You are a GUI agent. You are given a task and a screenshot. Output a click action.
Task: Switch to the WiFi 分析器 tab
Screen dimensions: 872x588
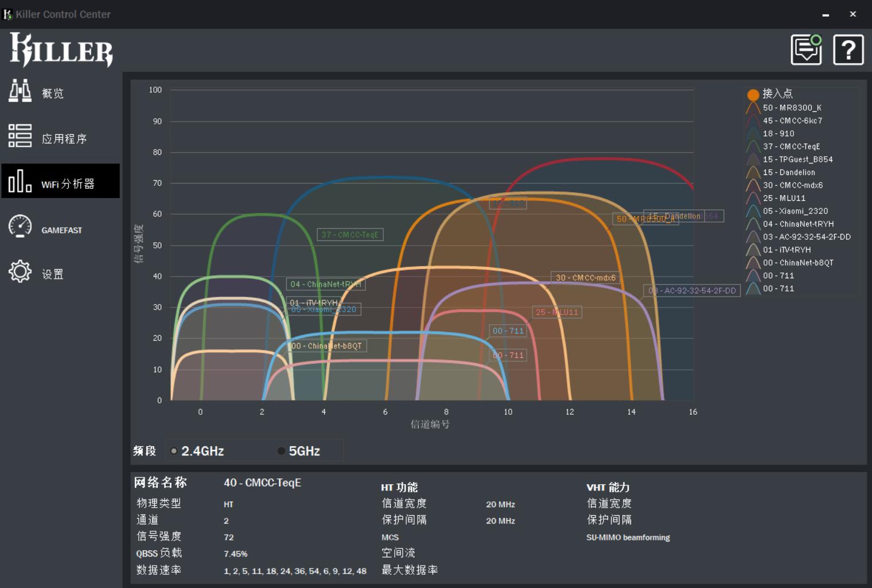60,181
